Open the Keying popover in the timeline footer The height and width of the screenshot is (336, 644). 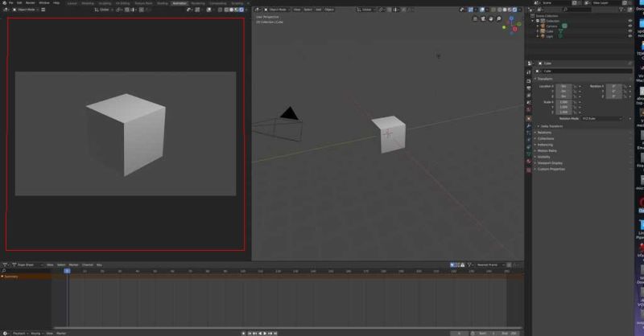[x=36, y=334]
